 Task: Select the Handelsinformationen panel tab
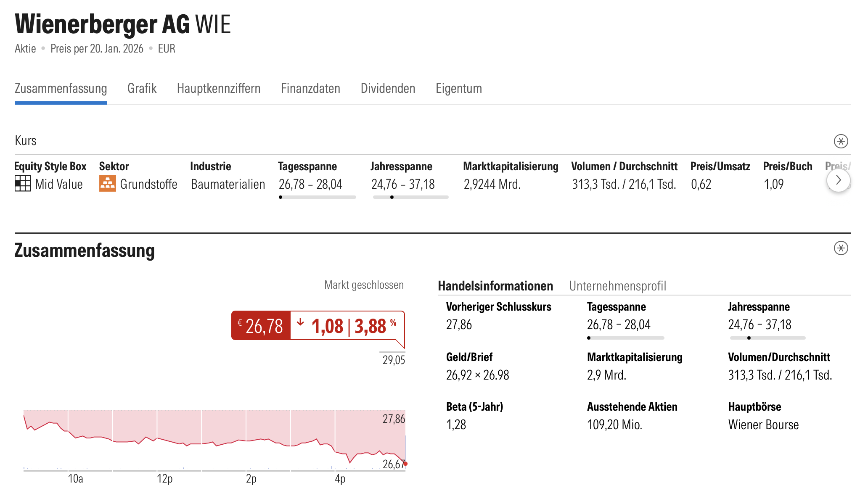coord(495,286)
